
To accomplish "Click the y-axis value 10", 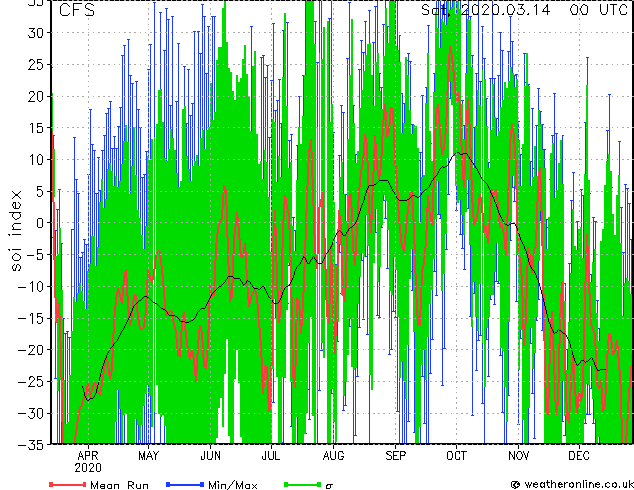I will 36,160.
